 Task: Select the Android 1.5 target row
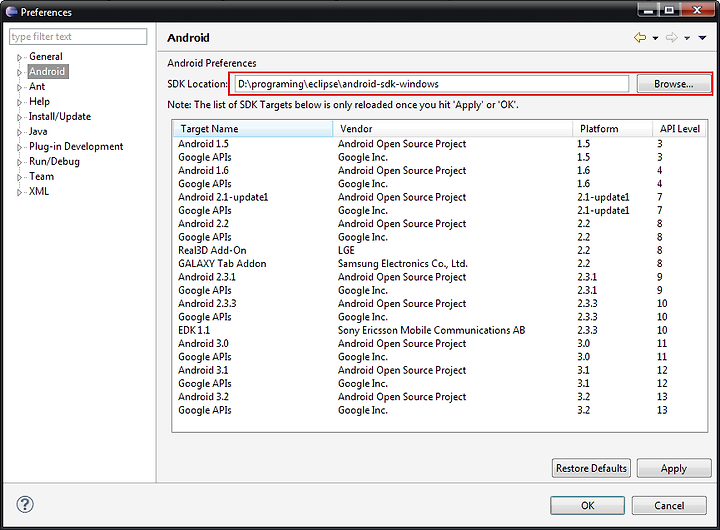440,144
